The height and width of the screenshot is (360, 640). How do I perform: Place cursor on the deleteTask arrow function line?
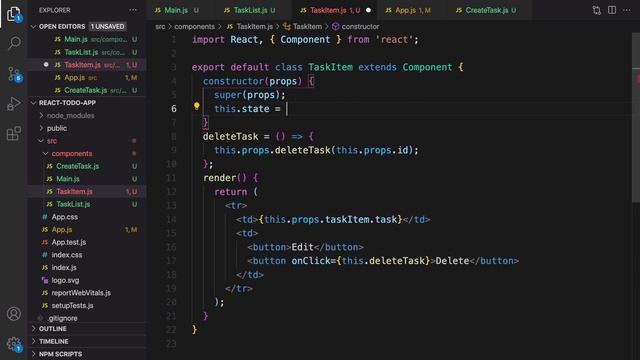258,136
